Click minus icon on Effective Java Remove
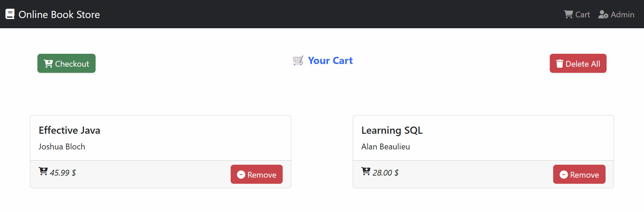Screen dimensions: 644x212 tap(241, 175)
